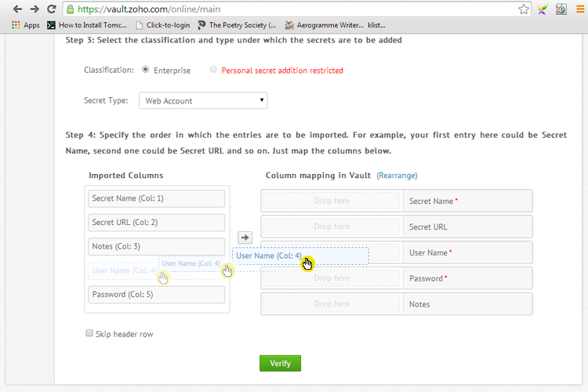This screenshot has height=392, width=588.
Task: Click the Drop here slot for Secret URL
Action: 332,227
